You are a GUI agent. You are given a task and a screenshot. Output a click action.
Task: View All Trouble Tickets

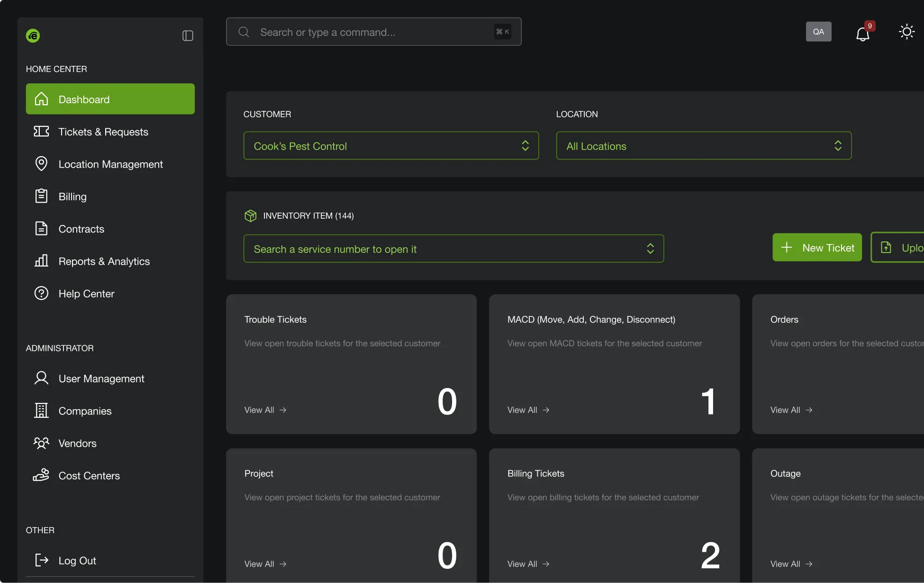tap(265, 410)
